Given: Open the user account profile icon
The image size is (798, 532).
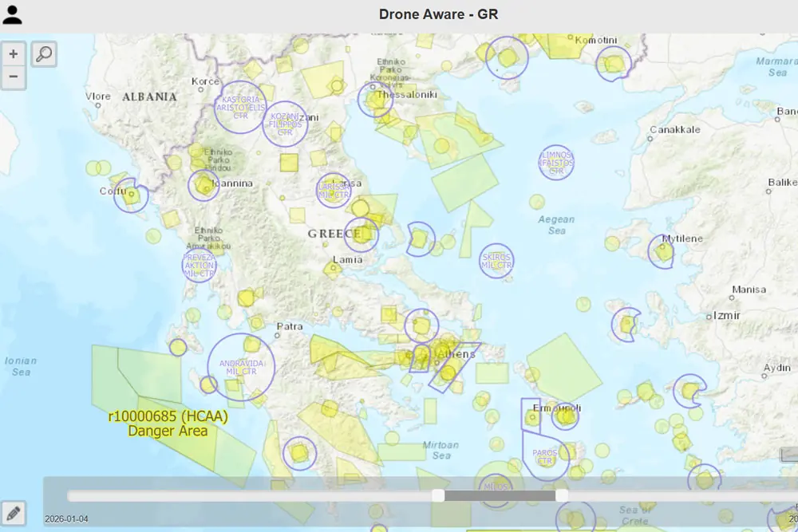Looking at the screenshot, I should [13, 15].
